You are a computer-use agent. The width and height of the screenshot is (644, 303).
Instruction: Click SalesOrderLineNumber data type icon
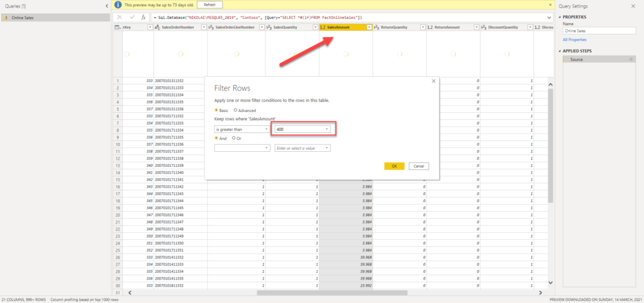(211, 27)
